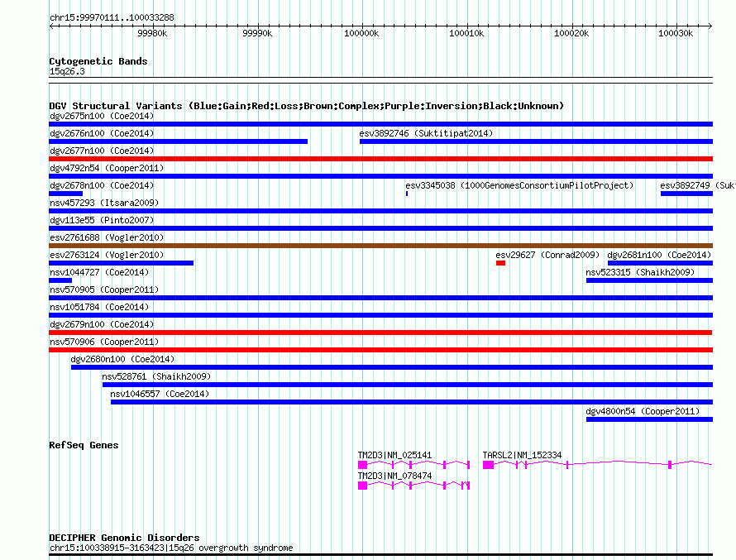Select esv2761688 (Vogler2010) complex variant label
Screen dimensions: 736x560
107,237
